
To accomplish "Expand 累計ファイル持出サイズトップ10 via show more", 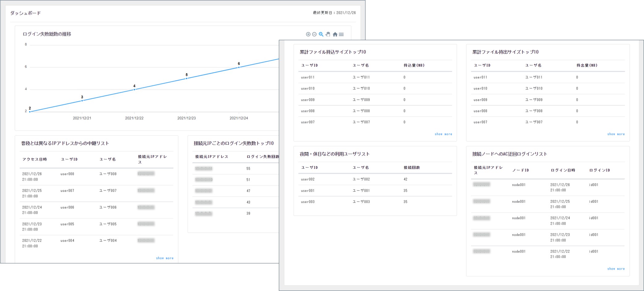I will 616,134.
